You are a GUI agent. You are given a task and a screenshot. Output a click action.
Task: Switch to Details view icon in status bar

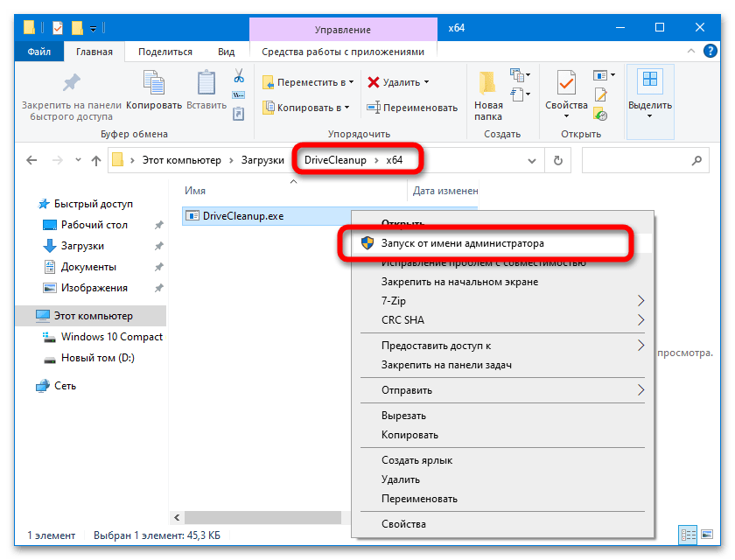coord(688,535)
